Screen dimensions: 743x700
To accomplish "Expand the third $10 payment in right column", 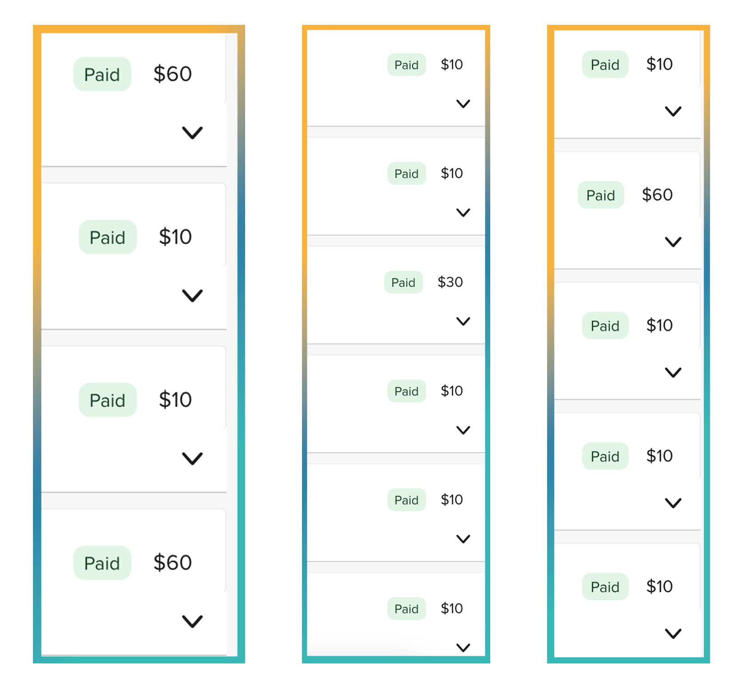I will [673, 372].
